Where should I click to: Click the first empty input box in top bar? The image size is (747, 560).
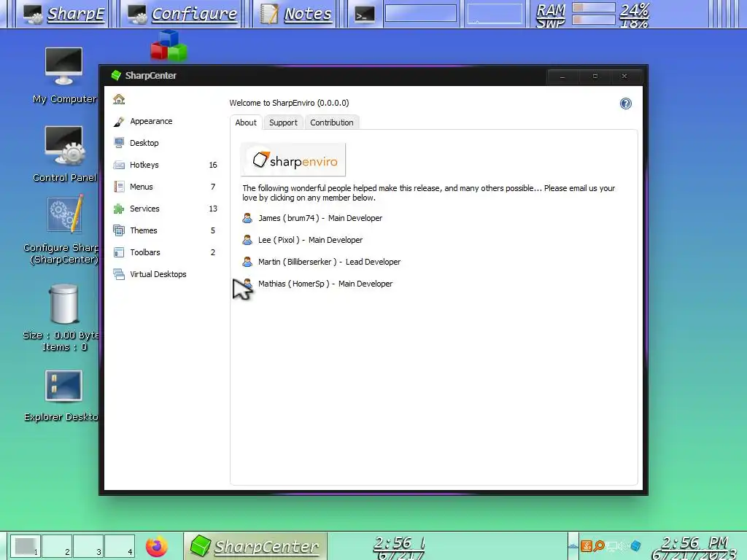[421, 13]
